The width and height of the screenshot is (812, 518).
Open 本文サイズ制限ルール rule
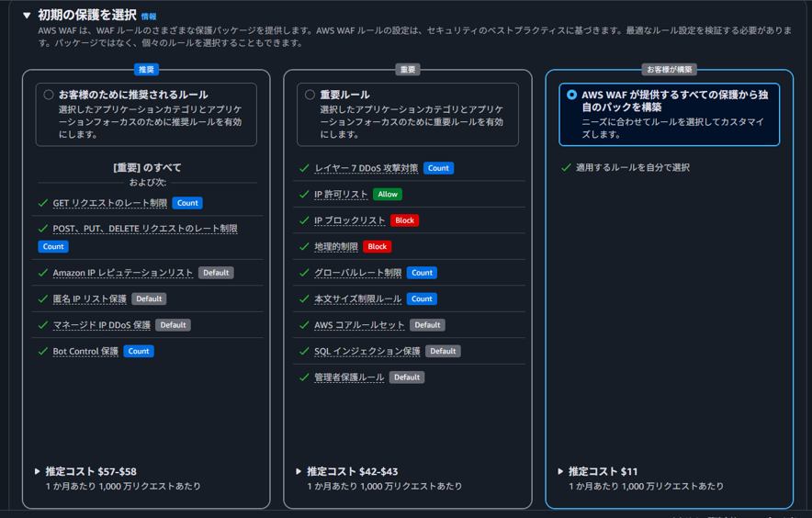click(358, 298)
